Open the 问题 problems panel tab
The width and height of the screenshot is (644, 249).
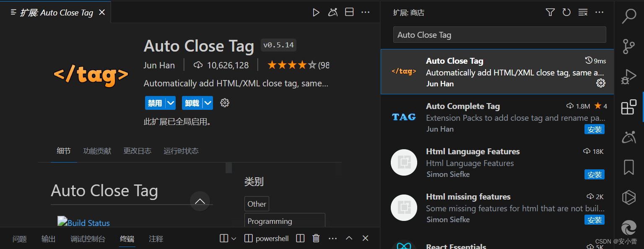pyautogui.click(x=20, y=239)
